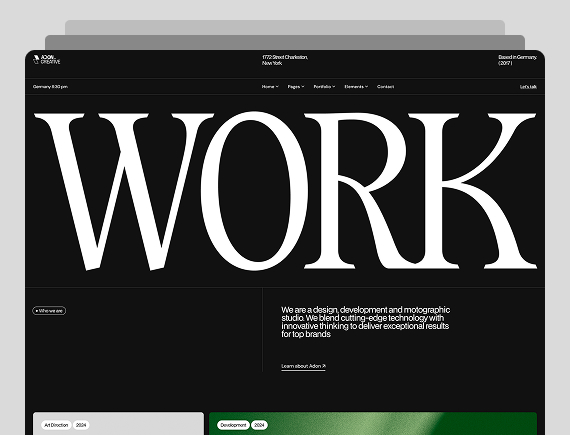Click the Art Direction tag
Viewport: 570px width, 435px height.
pyautogui.click(x=56, y=425)
